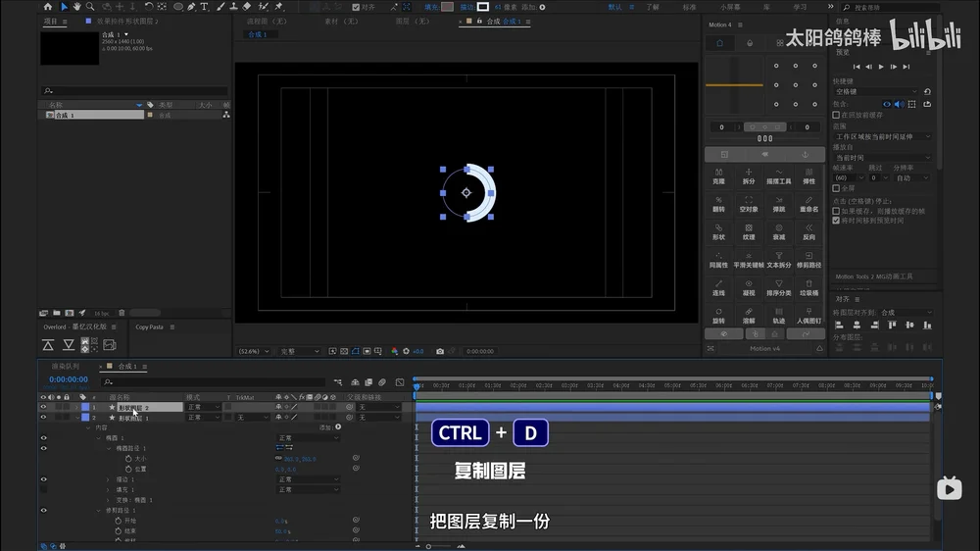Viewport: 980px width, 551px height.
Task: Click the graph editor icon in timeline
Action: 400,382
